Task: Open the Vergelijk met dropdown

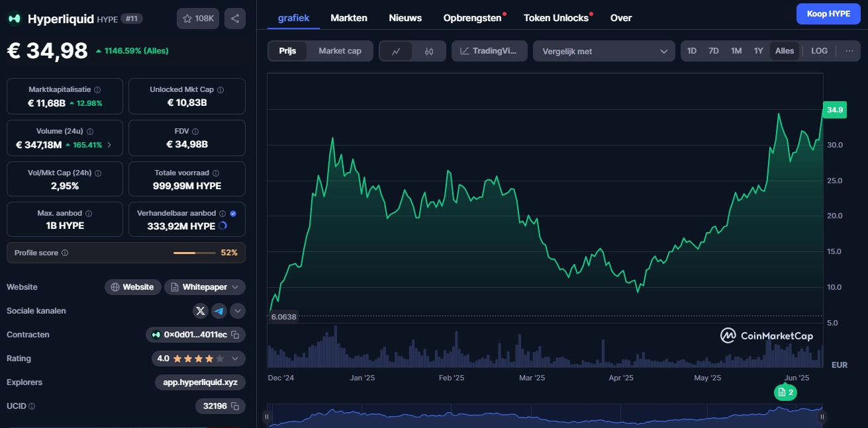Action: (x=603, y=50)
